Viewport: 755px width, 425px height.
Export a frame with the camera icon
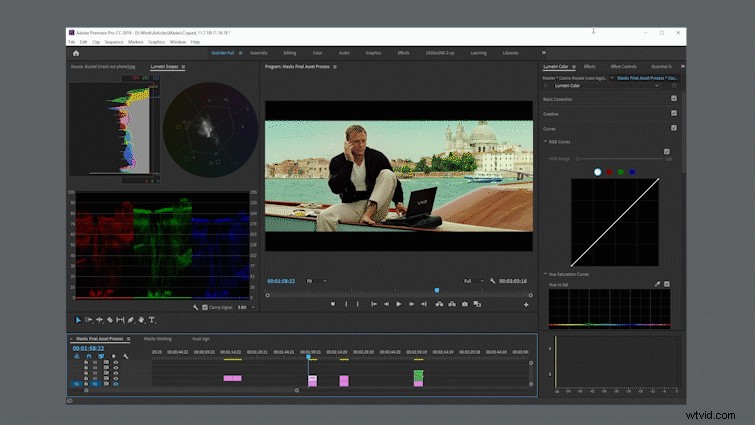pos(465,304)
